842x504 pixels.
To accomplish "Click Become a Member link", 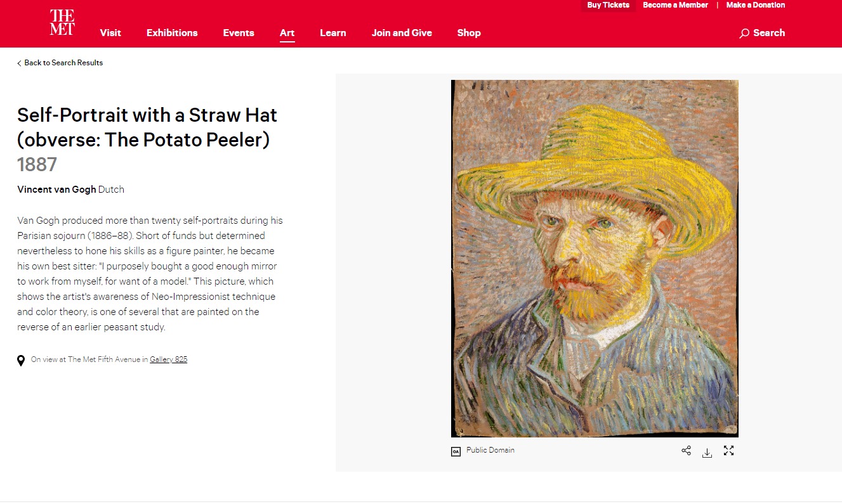I will (x=675, y=5).
